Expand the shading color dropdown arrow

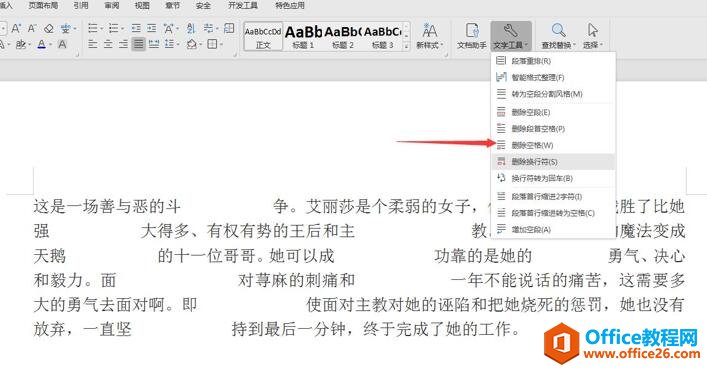click(x=200, y=45)
